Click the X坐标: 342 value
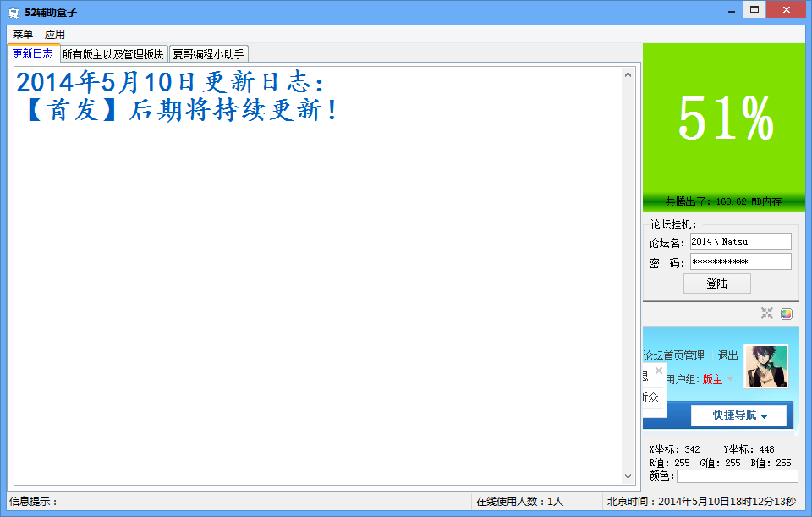The height and width of the screenshot is (517, 812). tap(675, 449)
